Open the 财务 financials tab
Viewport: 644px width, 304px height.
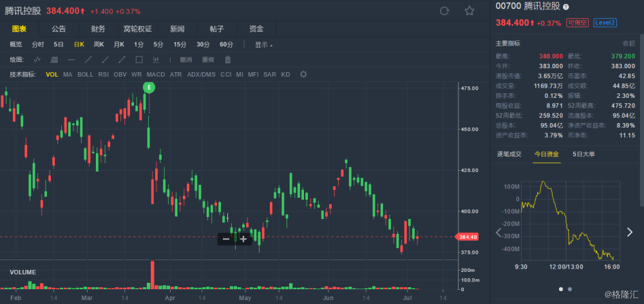point(98,29)
